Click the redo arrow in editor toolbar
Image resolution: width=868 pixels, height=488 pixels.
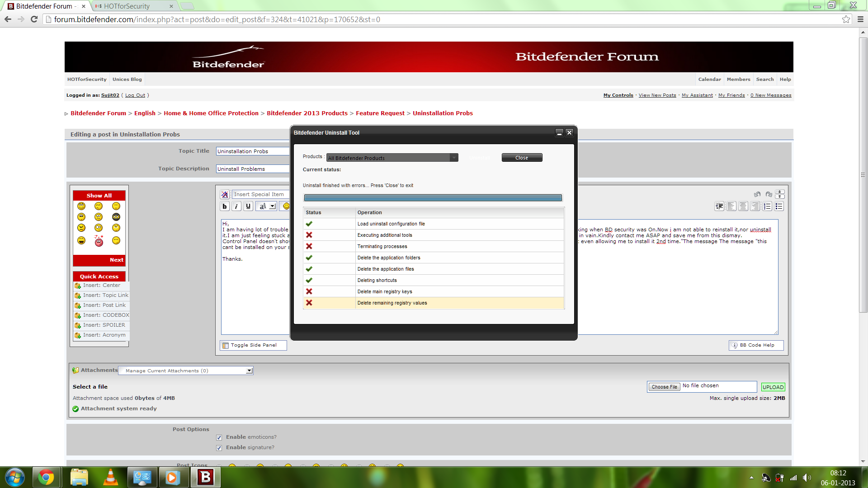point(769,194)
